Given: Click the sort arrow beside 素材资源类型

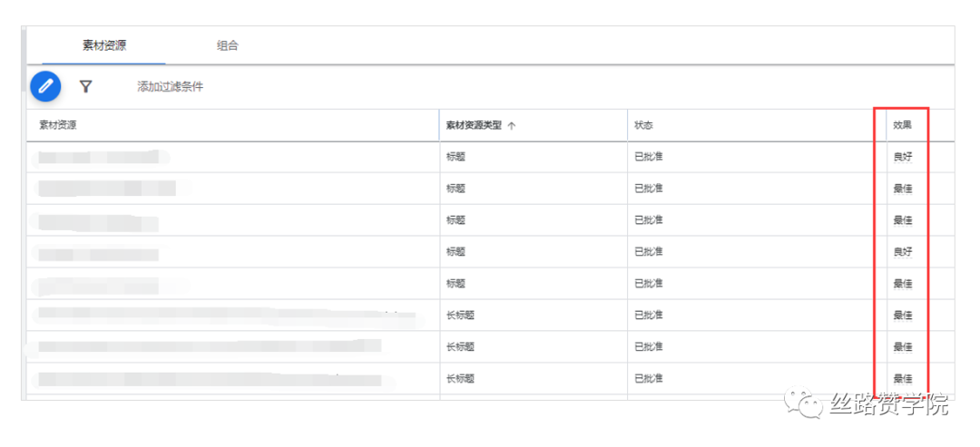Looking at the screenshot, I should point(511,125).
